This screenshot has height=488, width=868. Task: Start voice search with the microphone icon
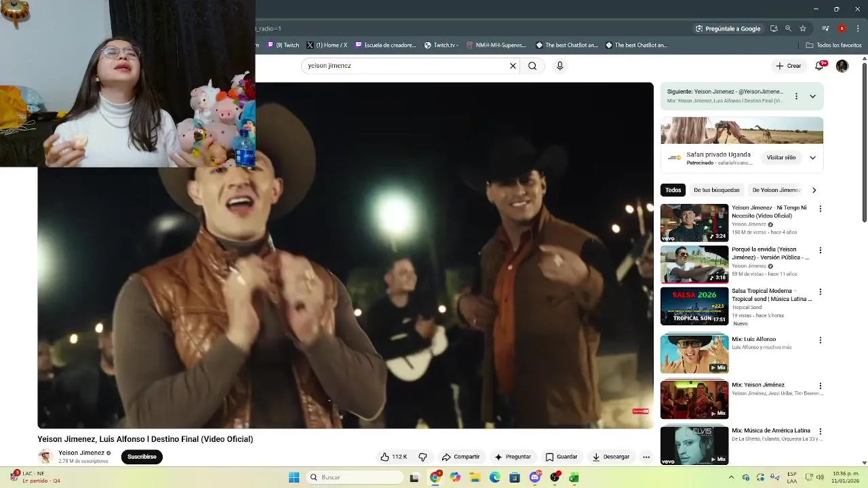coord(559,66)
